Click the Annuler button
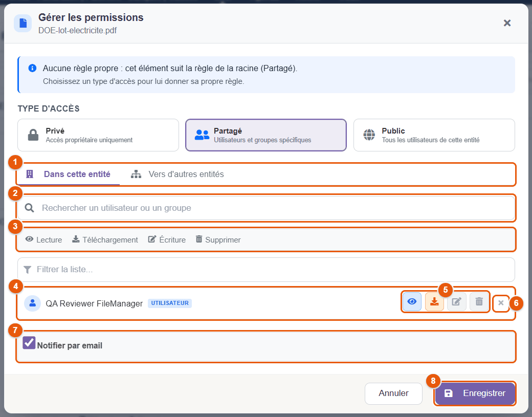This screenshot has width=532, height=417. [x=393, y=393]
